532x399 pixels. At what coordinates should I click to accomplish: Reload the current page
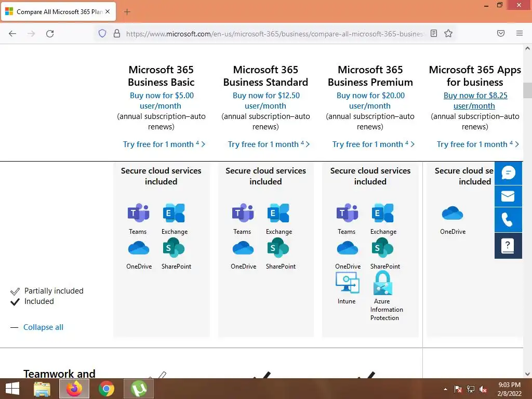point(50,33)
